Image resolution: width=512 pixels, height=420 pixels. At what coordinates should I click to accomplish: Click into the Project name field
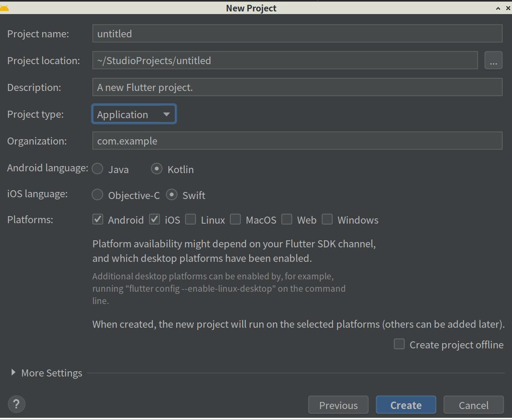[x=297, y=34]
